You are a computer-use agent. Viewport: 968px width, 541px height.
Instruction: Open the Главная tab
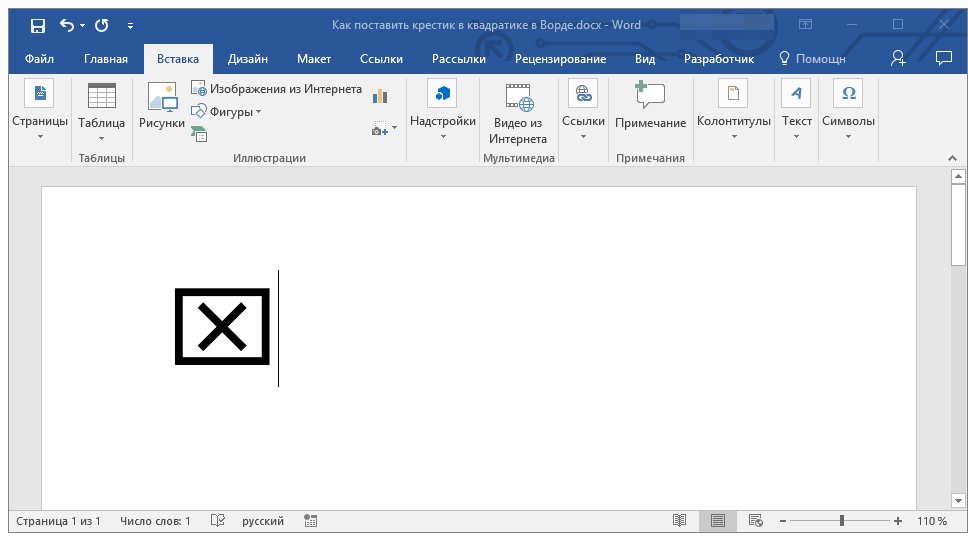point(105,59)
